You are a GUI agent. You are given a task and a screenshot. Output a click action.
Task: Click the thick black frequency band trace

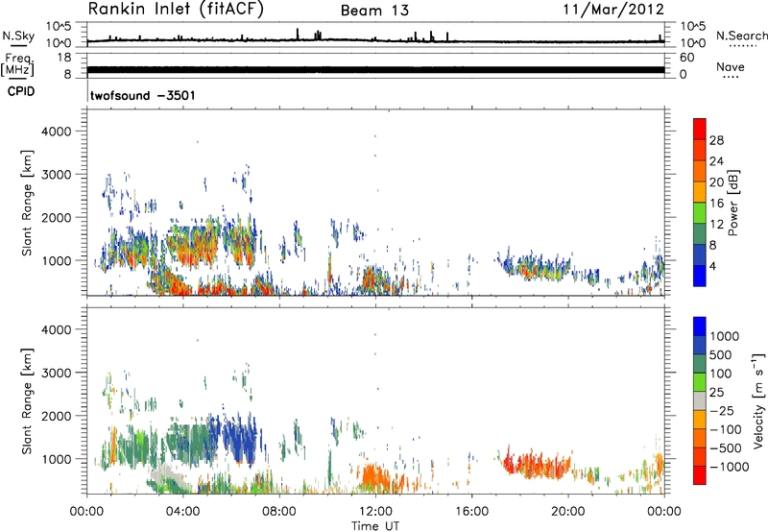pyautogui.click(x=375, y=69)
